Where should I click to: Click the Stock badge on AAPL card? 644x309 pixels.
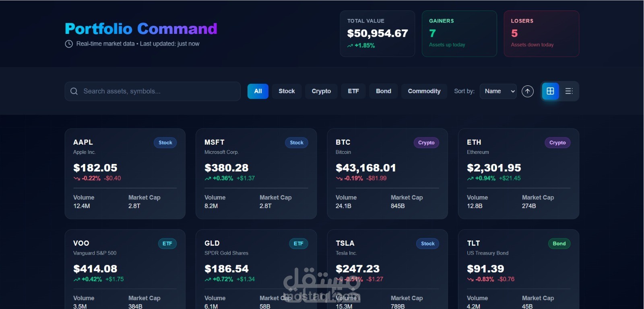[x=165, y=143]
